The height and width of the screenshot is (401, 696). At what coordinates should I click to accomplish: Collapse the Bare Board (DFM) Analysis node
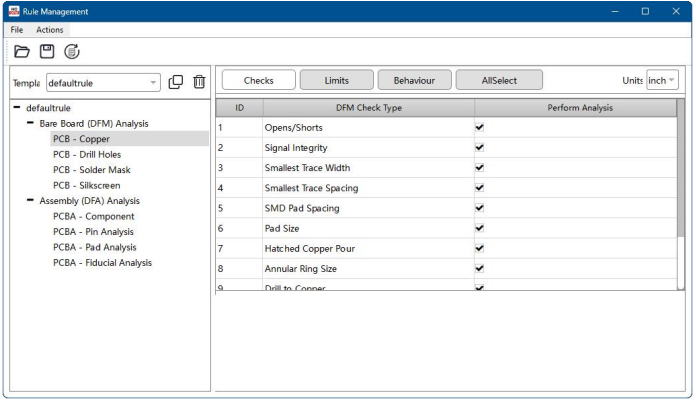[x=32, y=123]
